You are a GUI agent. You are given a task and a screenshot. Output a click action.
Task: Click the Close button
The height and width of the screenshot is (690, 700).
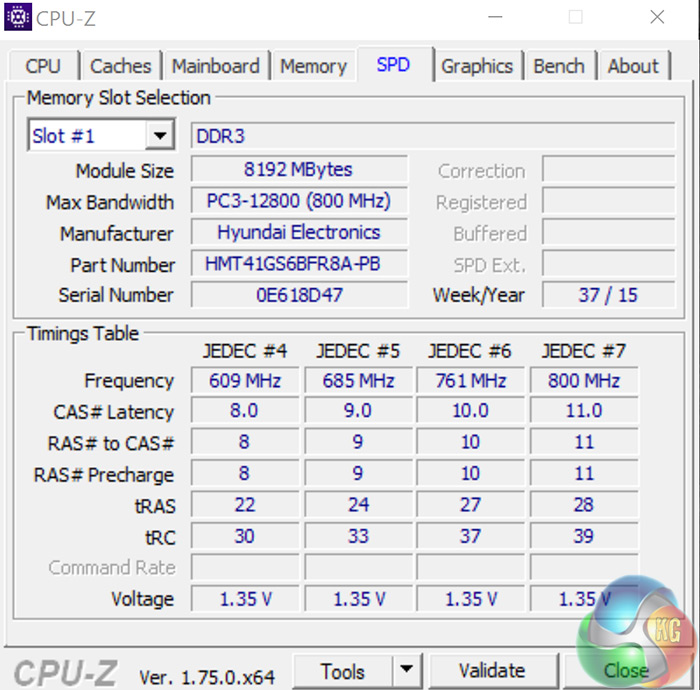(627, 671)
